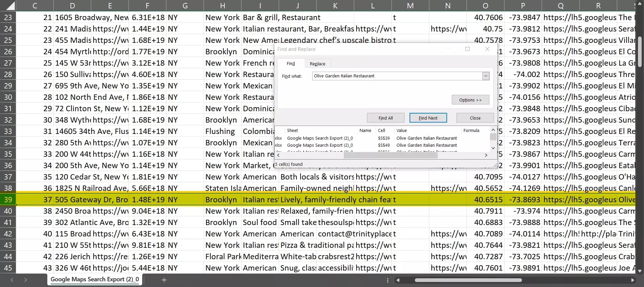Select the $S$49 search result row
This screenshot has width=644, height=287.
(x=383, y=145)
